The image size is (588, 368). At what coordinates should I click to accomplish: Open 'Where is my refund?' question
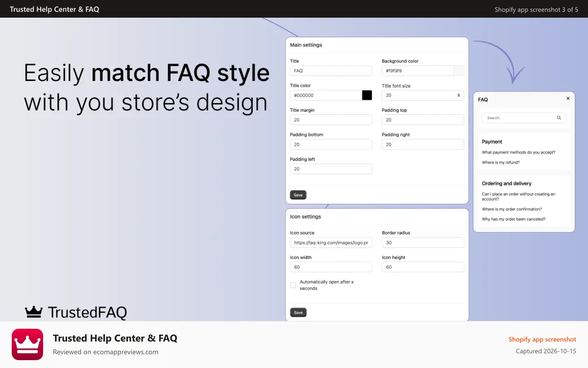point(501,162)
